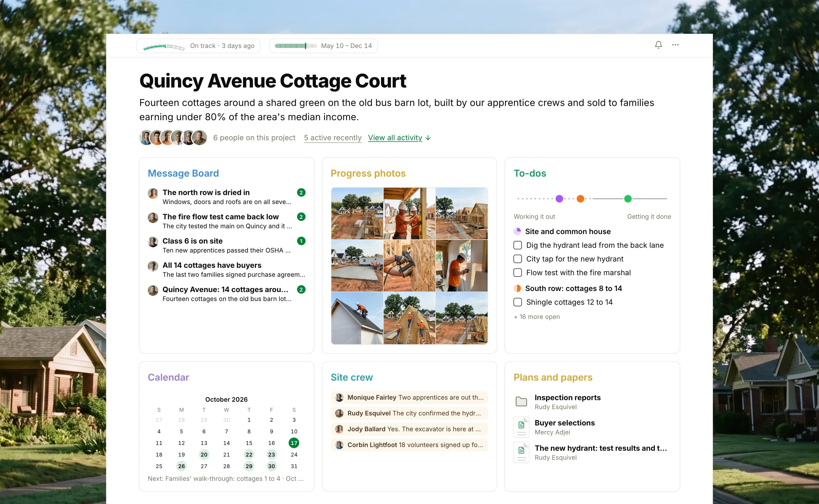Viewport: 819px width, 504px height.
Task: Select the purple dot on the to-dos hill chart
Action: click(x=559, y=199)
